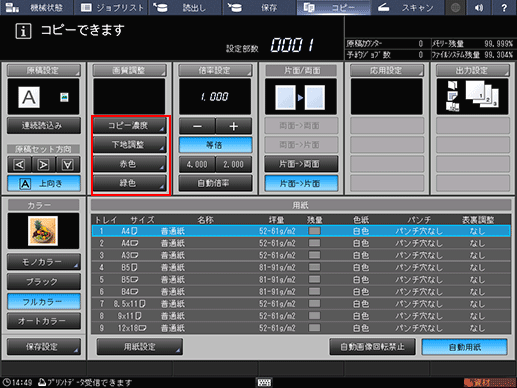This screenshot has width=517, height=388.
Task: Click the simplex/duplex preview icon
Action: (x=301, y=97)
